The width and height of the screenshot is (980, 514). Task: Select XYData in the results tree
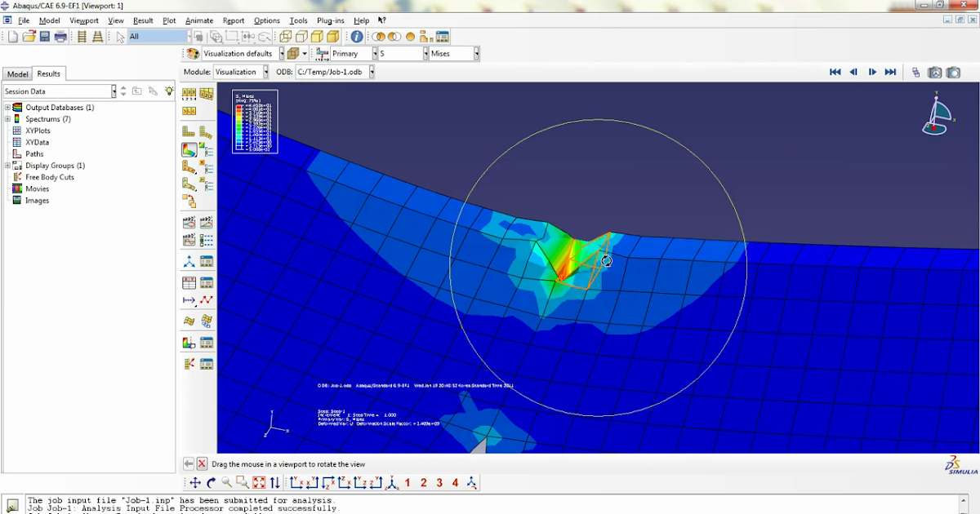(x=37, y=142)
